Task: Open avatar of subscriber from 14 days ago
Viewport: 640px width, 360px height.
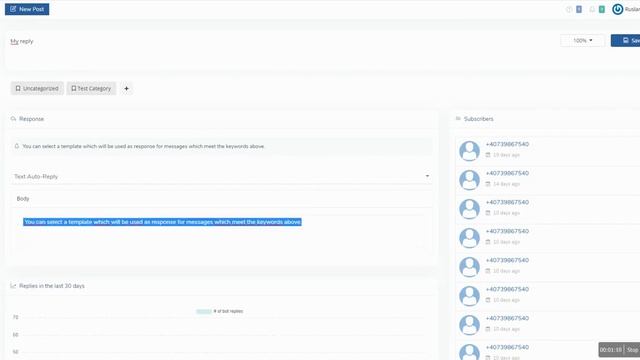Action: tap(469, 180)
